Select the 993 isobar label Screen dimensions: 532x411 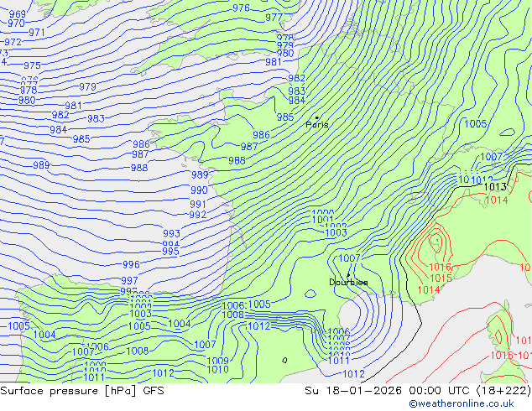coord(171,233)
